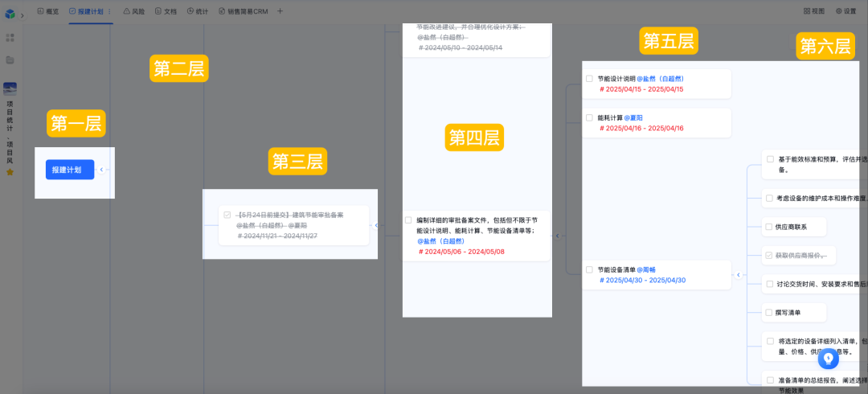Image resolution: width=868 pixels, height=394 pixels.
Task: Check the 能耗计算 task checkbox
Action: click(x=589, y=117)
